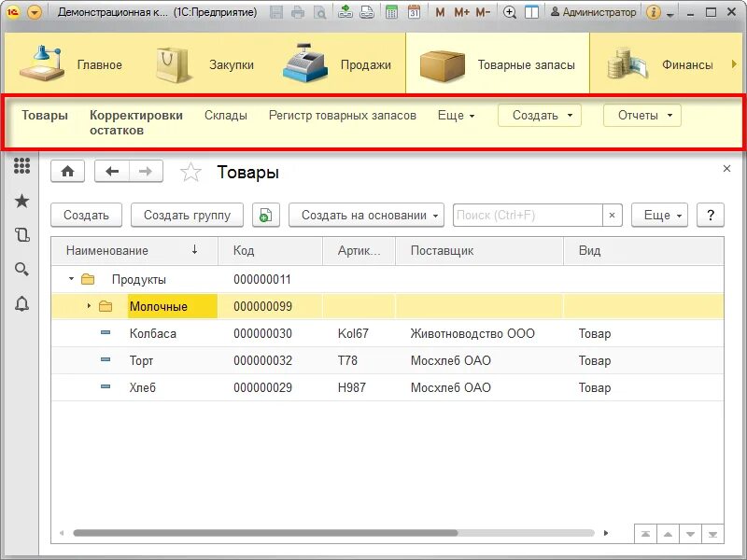
Task: Expand the Еще menu in command panel
Action: (456, 115)
